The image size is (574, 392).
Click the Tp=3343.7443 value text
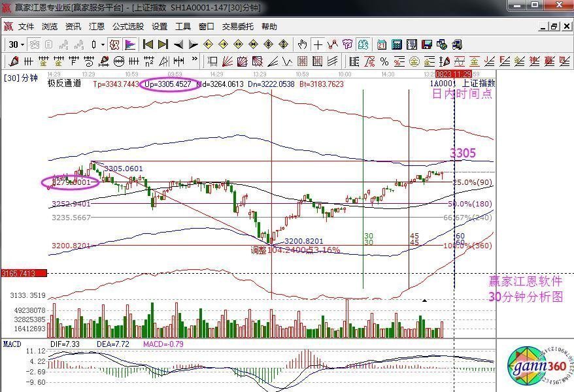pyautogui.click(x=116, y=84)
